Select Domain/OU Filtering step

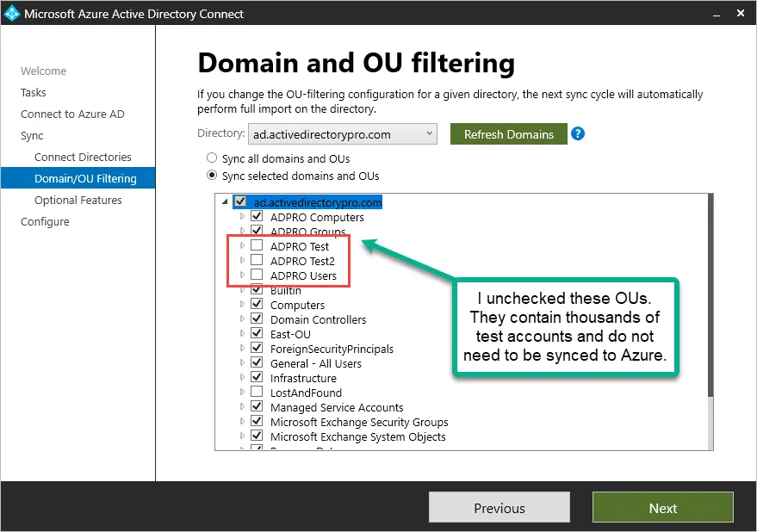(x=78, y=178)
